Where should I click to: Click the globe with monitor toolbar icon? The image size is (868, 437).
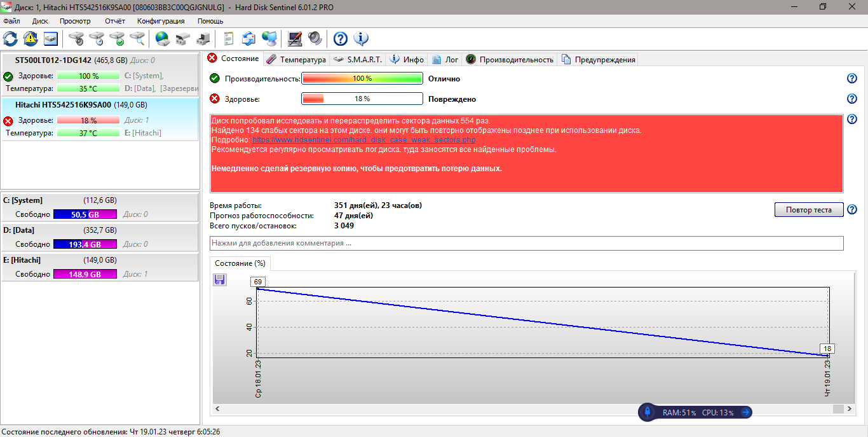(269, 39)
